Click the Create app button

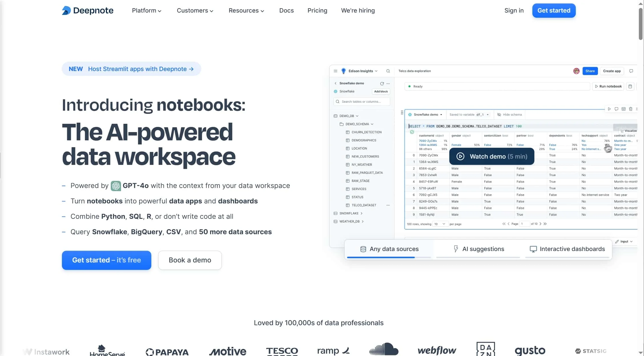pos(612,71)
